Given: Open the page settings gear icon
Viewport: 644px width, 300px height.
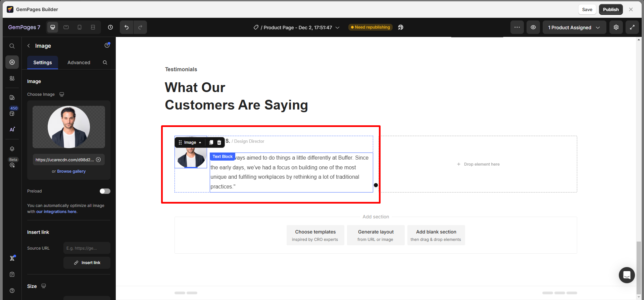Looking at the screenshot, I should [616, 27].
